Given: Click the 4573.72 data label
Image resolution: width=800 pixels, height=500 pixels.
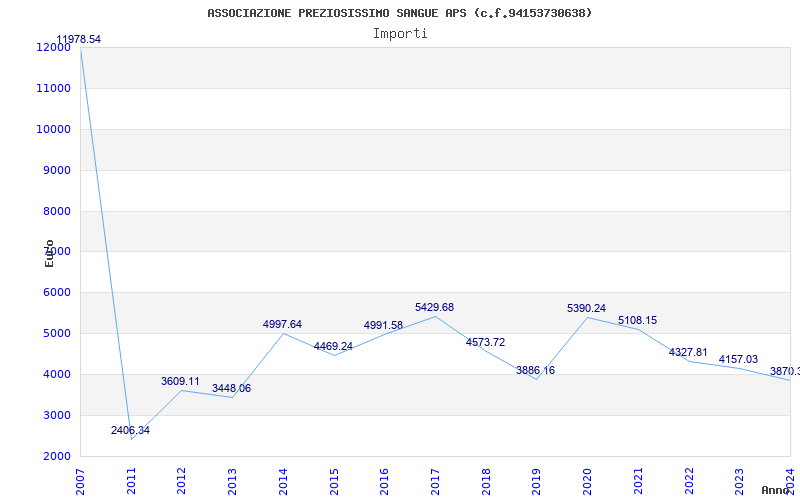Looking at the screenshot, I should 485,343.
